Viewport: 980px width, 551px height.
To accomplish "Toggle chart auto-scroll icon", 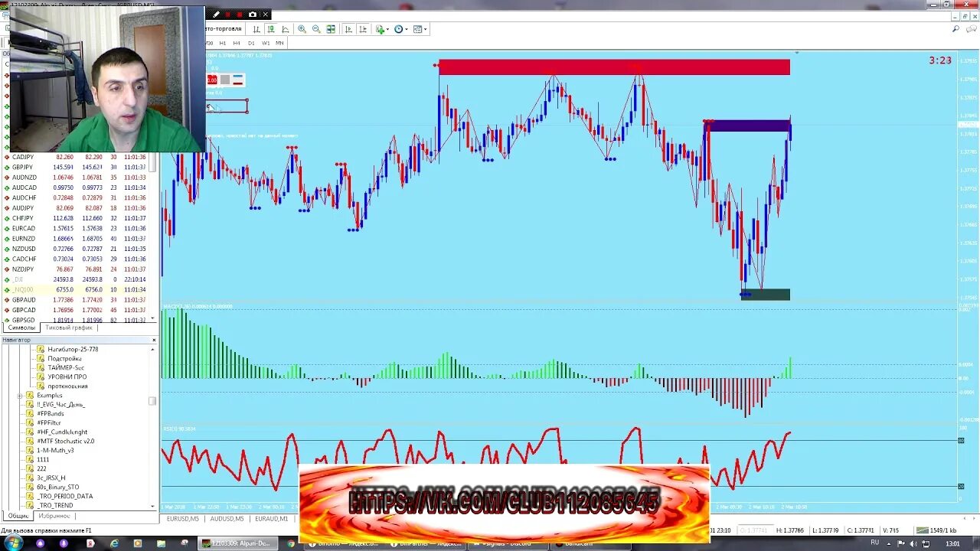I will coord(348,29).
